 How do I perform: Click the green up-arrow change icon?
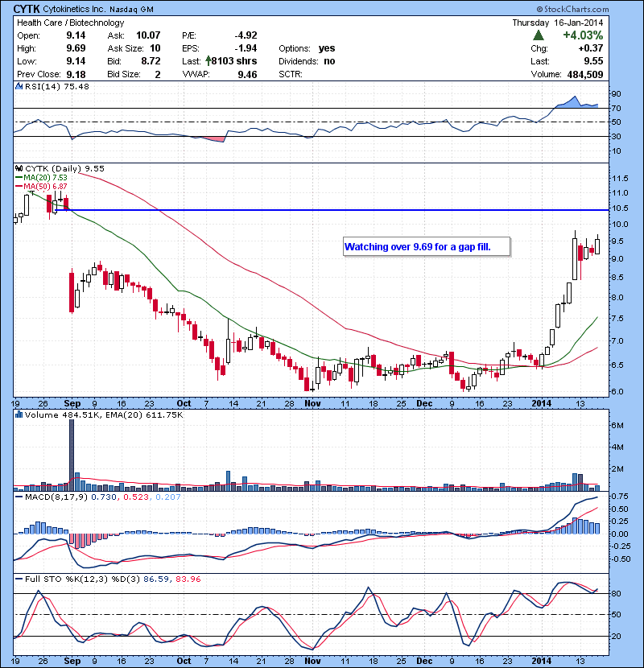pos(539,35)
